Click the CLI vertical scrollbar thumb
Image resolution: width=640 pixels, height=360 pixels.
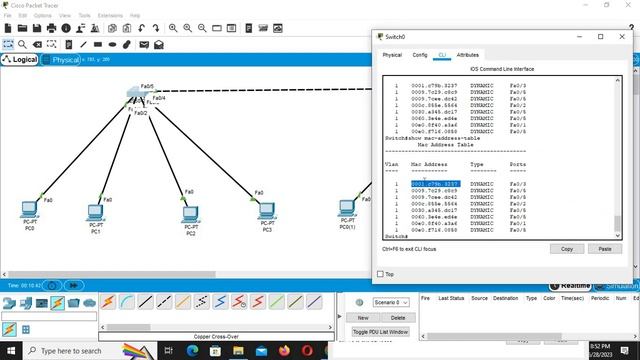click(617, 224)
